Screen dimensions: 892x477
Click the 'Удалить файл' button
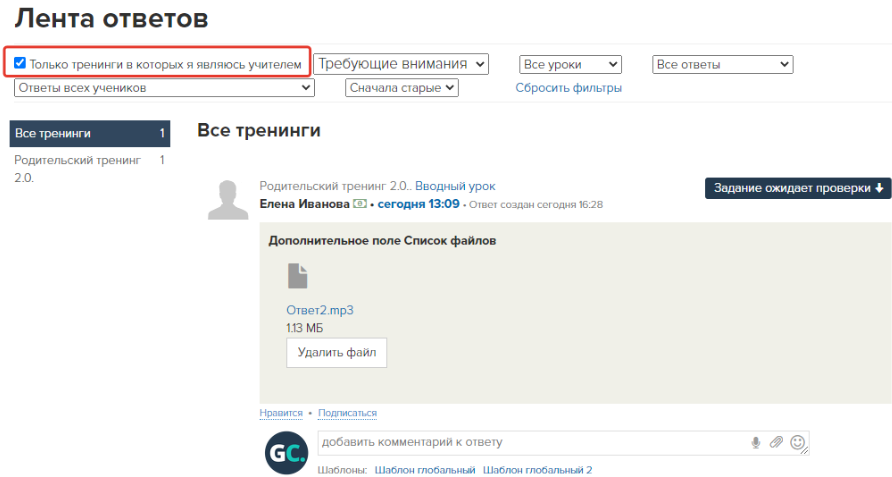[337, 353]
